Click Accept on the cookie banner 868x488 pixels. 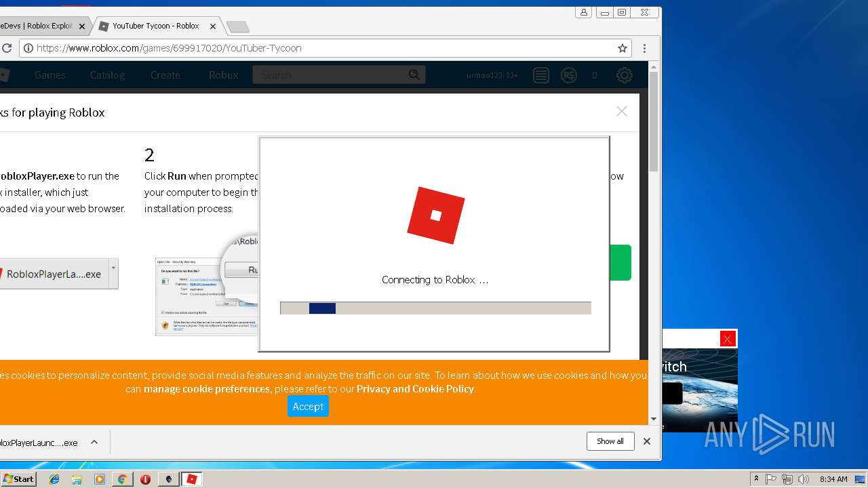tap(308, 406)
